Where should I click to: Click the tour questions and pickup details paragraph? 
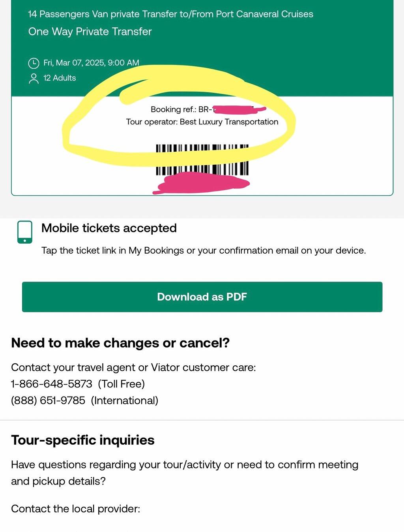[185, 473]
